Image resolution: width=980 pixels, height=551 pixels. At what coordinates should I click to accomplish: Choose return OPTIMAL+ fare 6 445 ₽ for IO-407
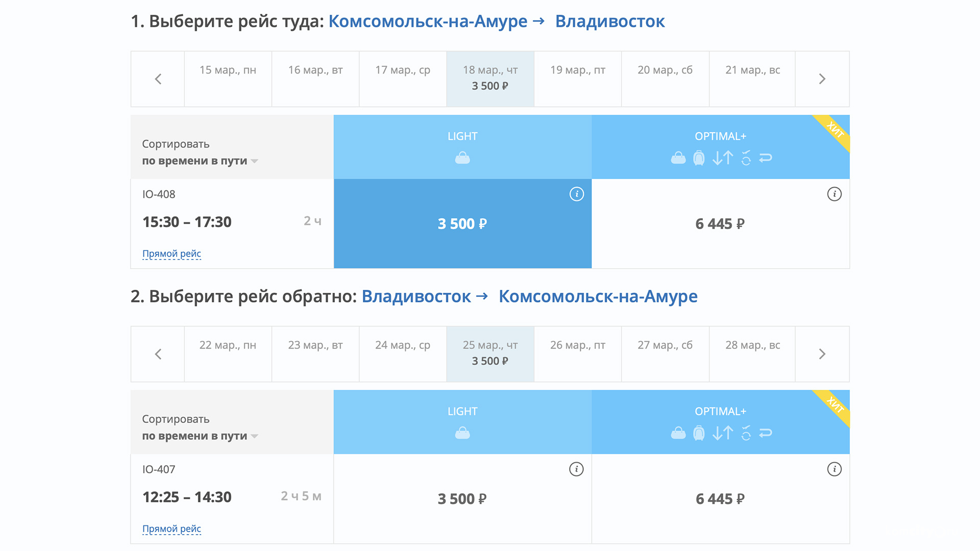pyautogui.click(x=720, y=498)
